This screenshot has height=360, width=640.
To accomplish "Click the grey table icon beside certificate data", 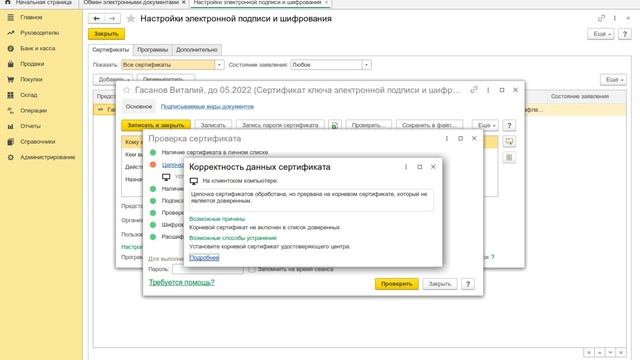I will [509, 157].
